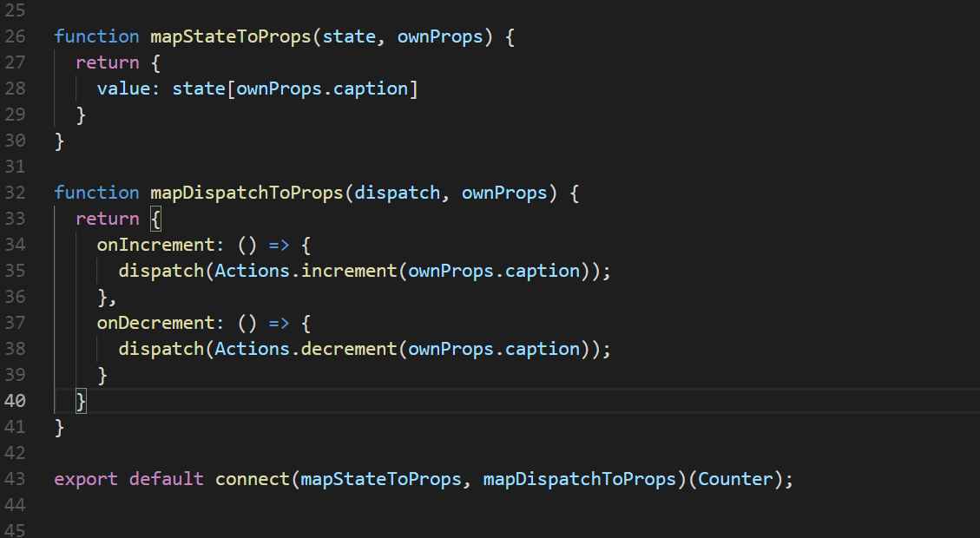The image size is (980, 538).
Task: Click the return keyword on line 27
Action: tap(108, 62)
